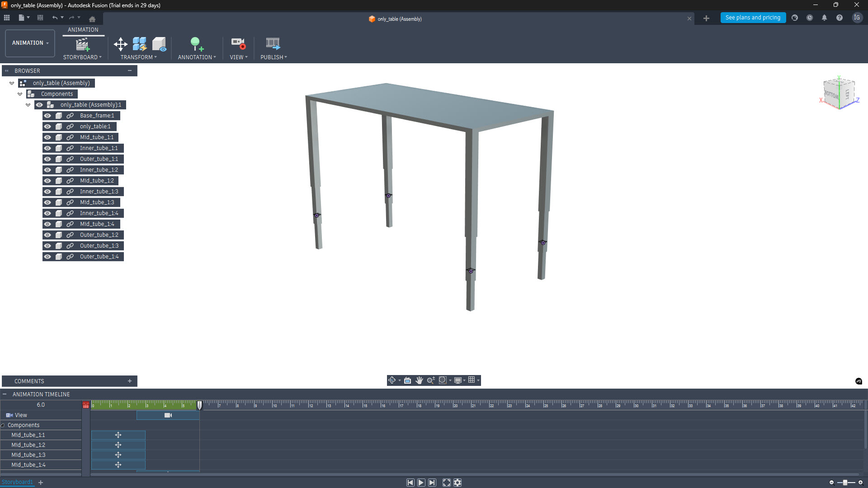Open the Pan tool in viewport toolbar
This screenshot has height=488, width=868.
[419, 380]
